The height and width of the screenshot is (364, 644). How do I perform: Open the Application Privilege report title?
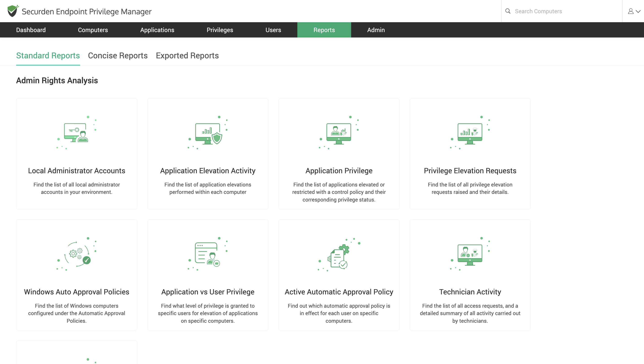tap(339, 171)
